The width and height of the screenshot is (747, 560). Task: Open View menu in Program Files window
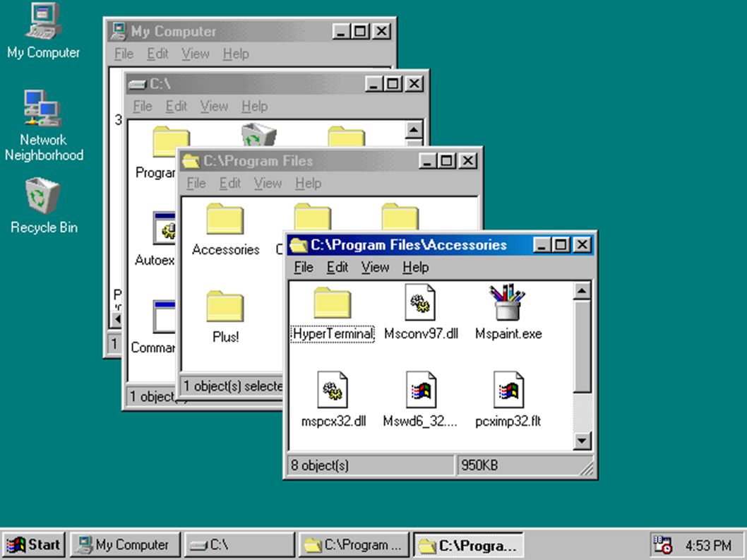[x=268, y=184]
